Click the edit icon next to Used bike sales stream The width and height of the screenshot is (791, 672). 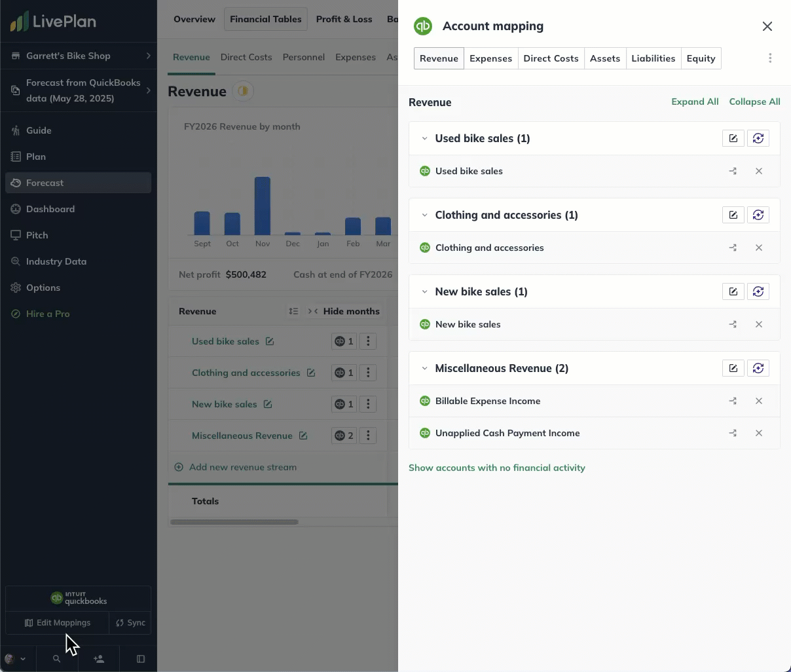click(270, 341)
